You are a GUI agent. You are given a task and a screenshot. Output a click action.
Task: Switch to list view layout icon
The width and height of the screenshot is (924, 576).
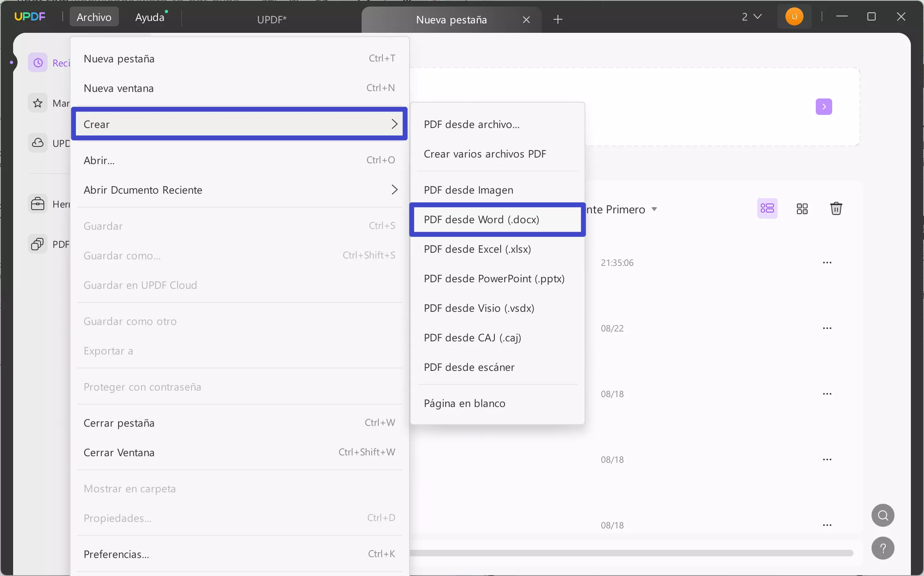tap(767, 208)
